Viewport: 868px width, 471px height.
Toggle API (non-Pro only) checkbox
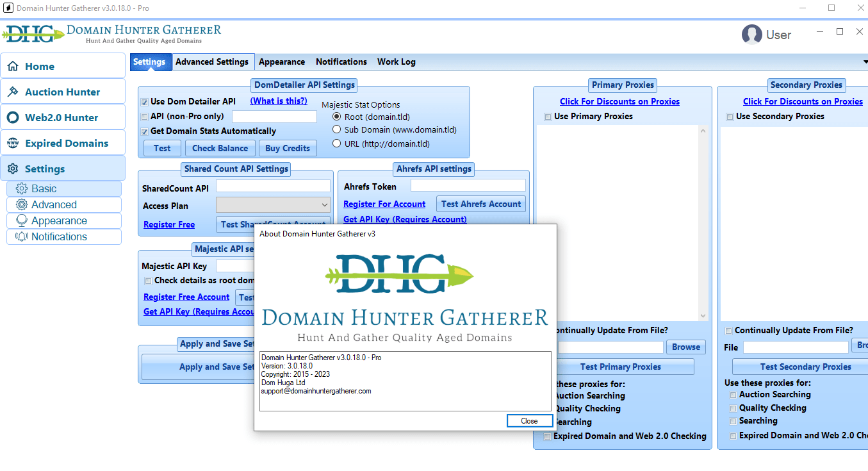point(145,117)
